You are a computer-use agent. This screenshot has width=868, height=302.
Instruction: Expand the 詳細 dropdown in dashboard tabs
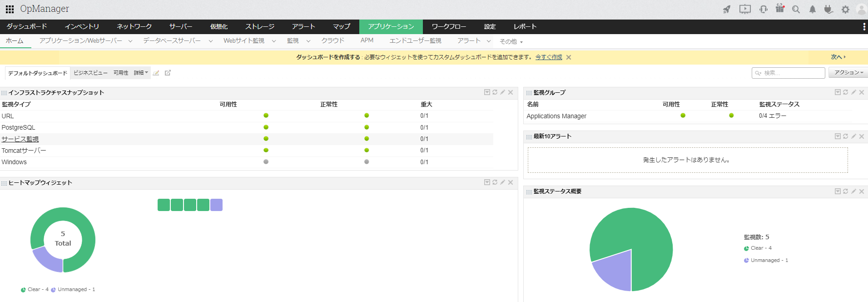click(141, 73)
